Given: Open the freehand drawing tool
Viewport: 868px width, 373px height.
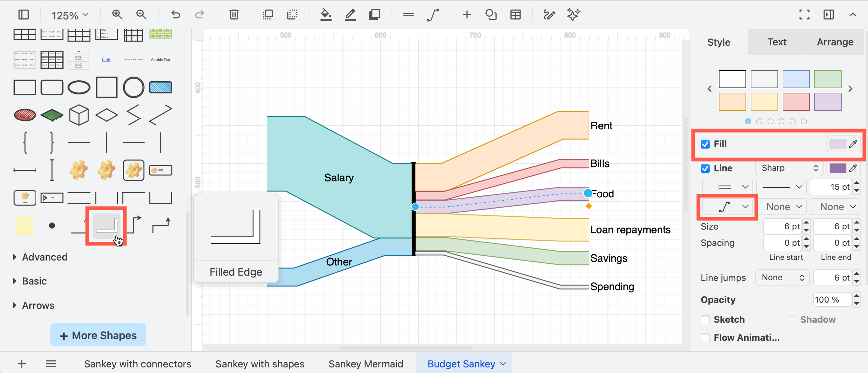Looking at the screenshot, I should click(549, 14).
